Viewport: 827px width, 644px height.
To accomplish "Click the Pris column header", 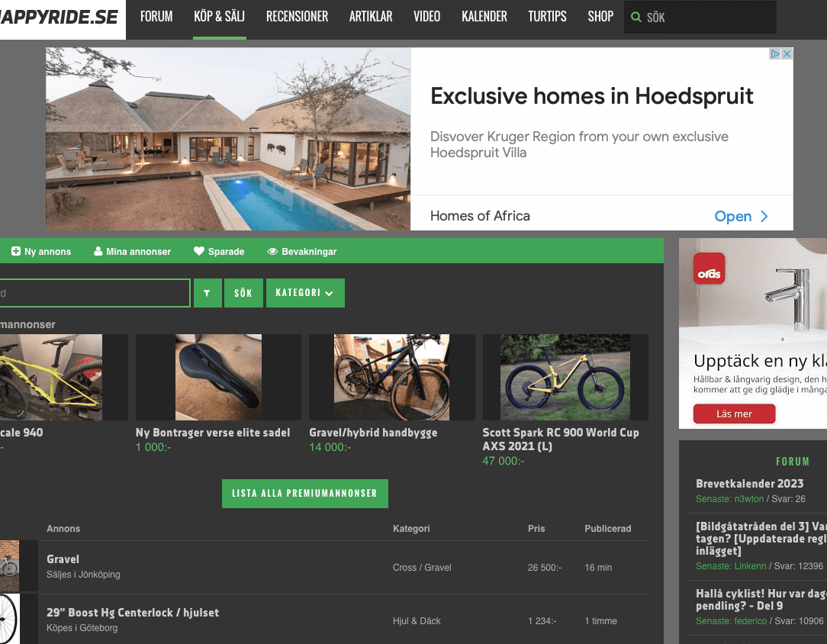I will coord(536,529).
